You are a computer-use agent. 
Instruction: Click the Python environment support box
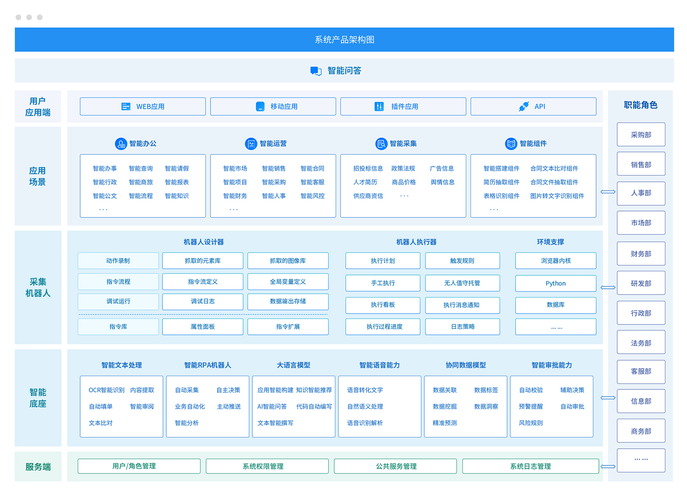[556, 283]
